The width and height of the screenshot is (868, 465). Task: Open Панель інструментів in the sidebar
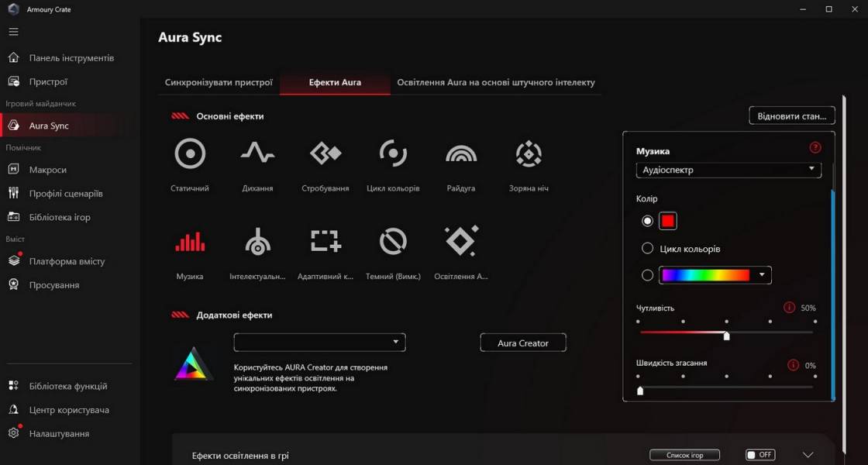(70, 58)
